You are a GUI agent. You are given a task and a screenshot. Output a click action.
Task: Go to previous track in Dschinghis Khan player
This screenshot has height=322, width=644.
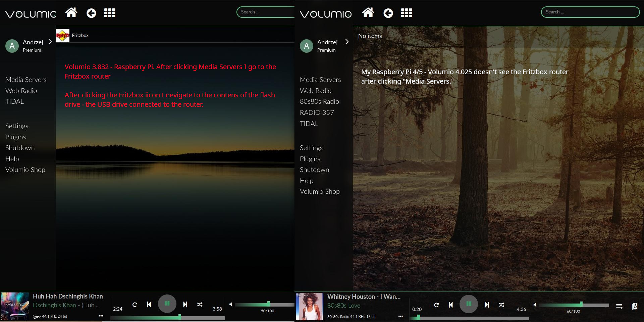point(149,304)
